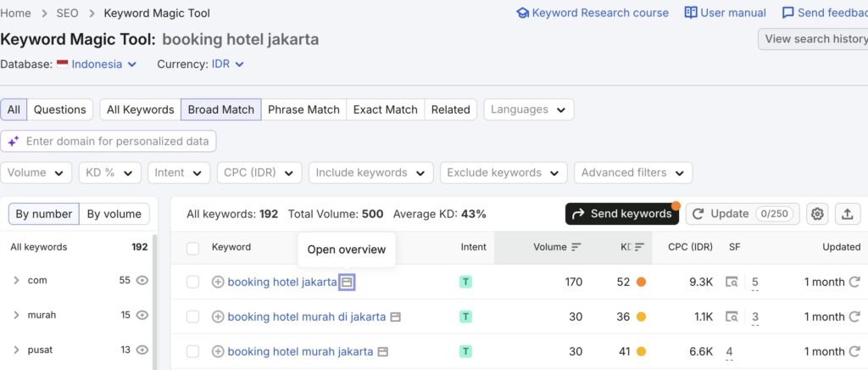Toggle visibility eye for com group
Image resolution: width=868 pixels, height=370 pixels.
pyautogui.click(x=142, y=280)
